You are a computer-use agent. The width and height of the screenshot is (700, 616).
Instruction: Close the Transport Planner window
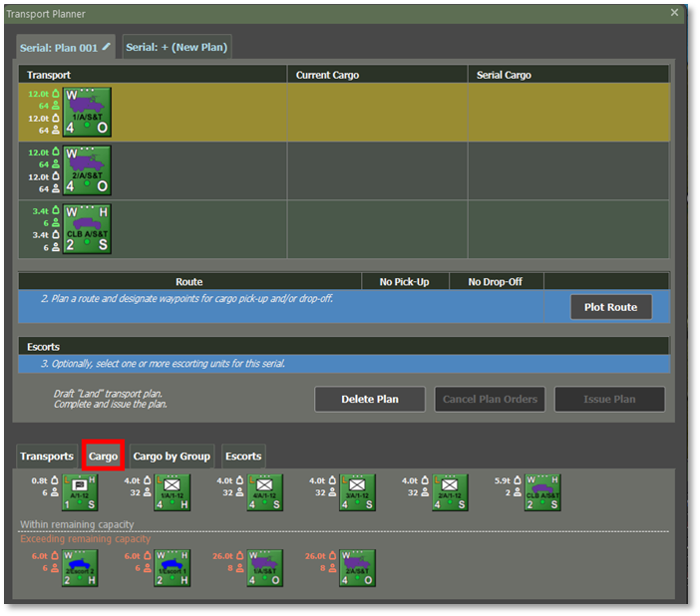tap(675, 13)
